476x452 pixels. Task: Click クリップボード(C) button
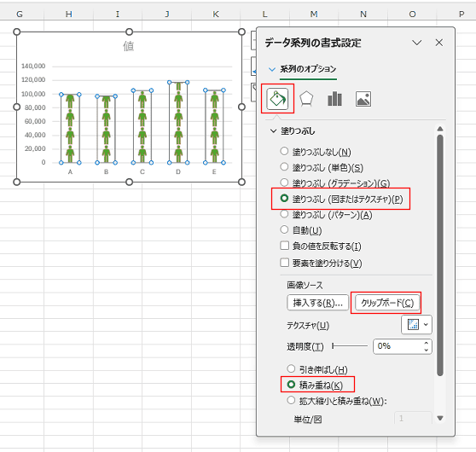387,303
